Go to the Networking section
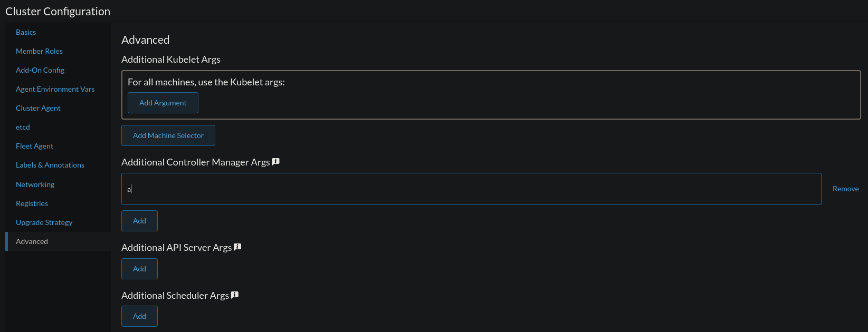 pyautogui.click(x=35, y=184)
